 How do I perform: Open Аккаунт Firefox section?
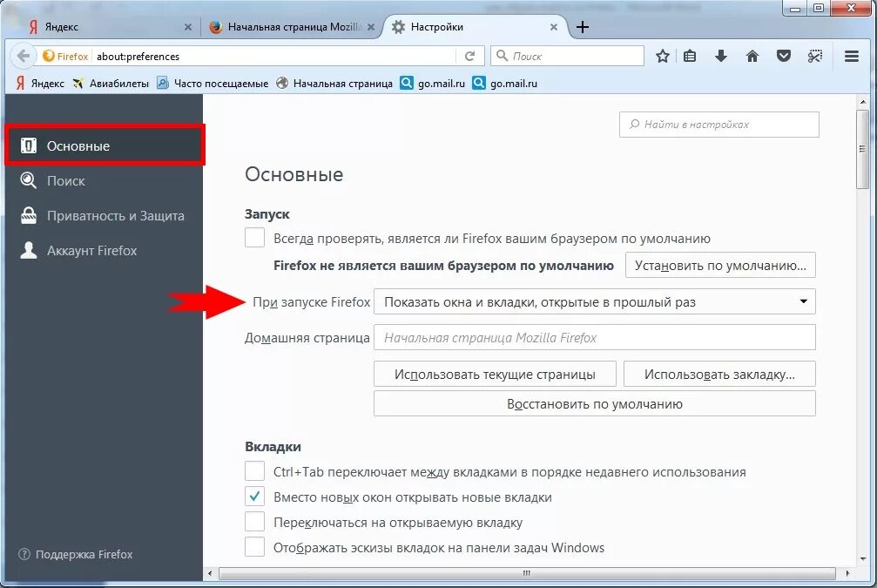tap(105, 251)
